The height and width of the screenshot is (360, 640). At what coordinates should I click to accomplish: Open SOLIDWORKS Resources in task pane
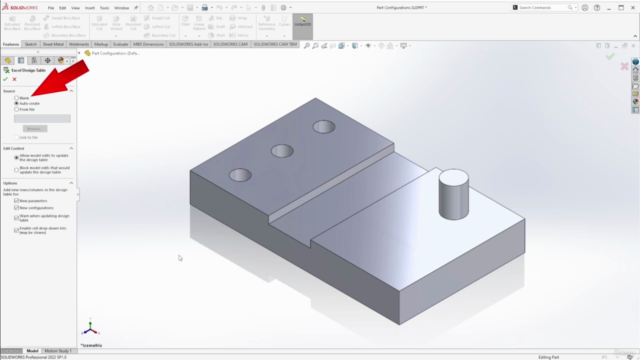pos(636,70)
